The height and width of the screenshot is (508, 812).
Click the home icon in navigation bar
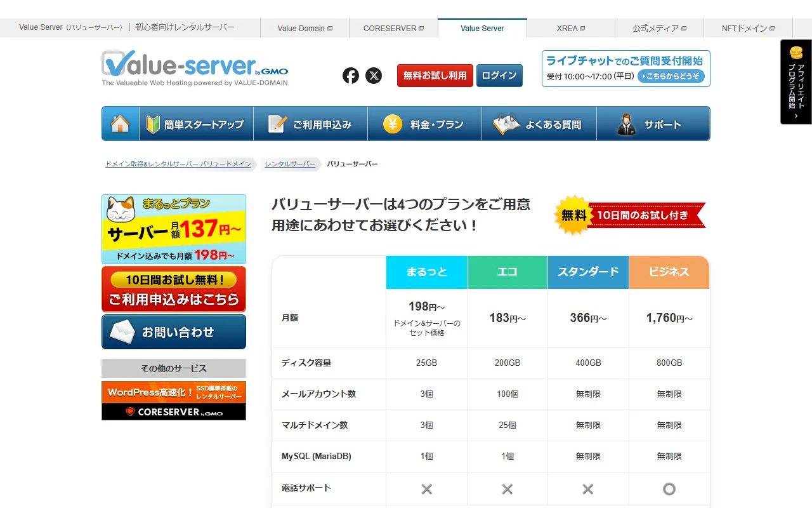[121, 124]
